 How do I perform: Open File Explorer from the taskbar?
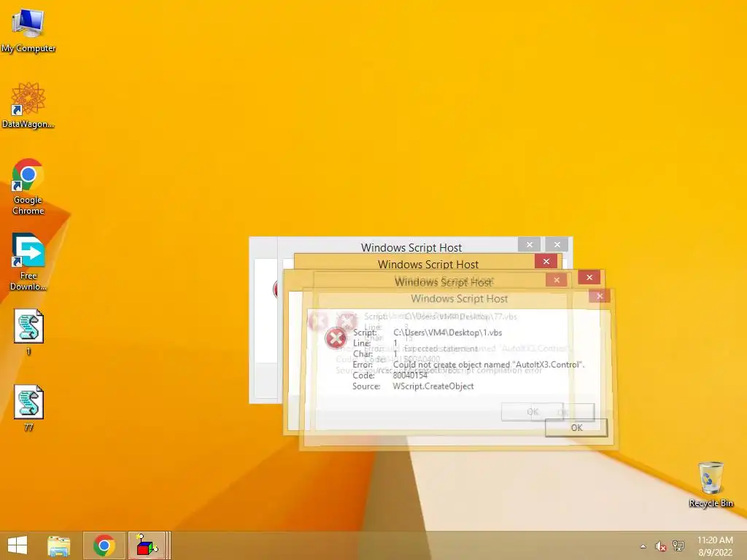pyautogui.click(x=59, y=545)
